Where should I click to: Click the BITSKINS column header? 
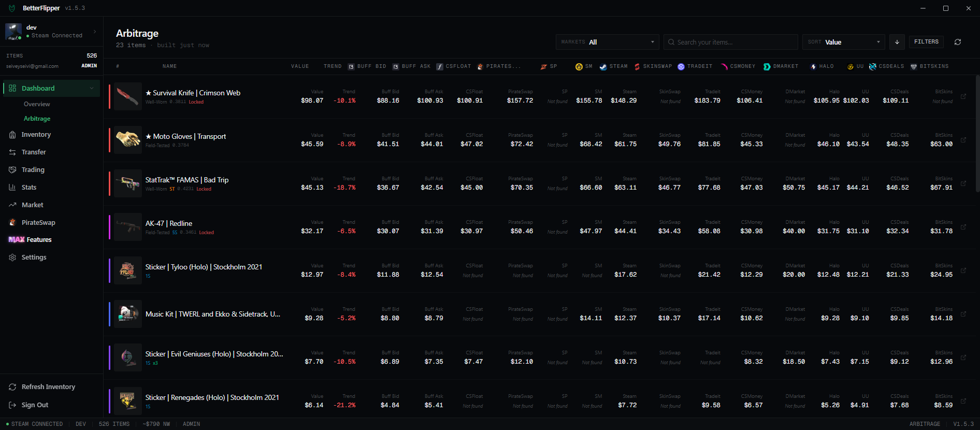tap(930, 66)
